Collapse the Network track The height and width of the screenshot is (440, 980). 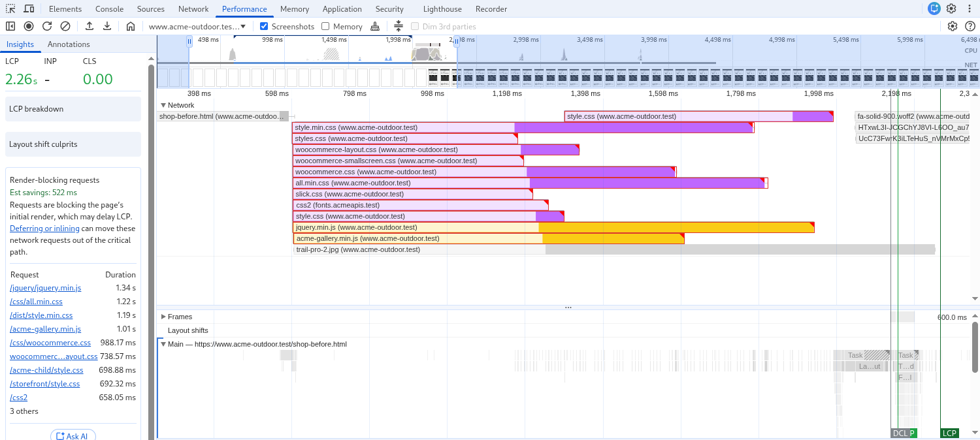163,105
